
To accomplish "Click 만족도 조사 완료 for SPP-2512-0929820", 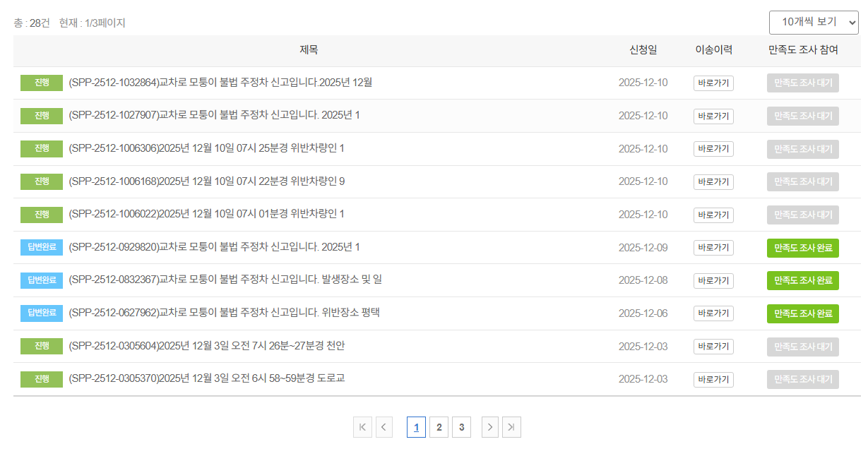I will point(802,247).
